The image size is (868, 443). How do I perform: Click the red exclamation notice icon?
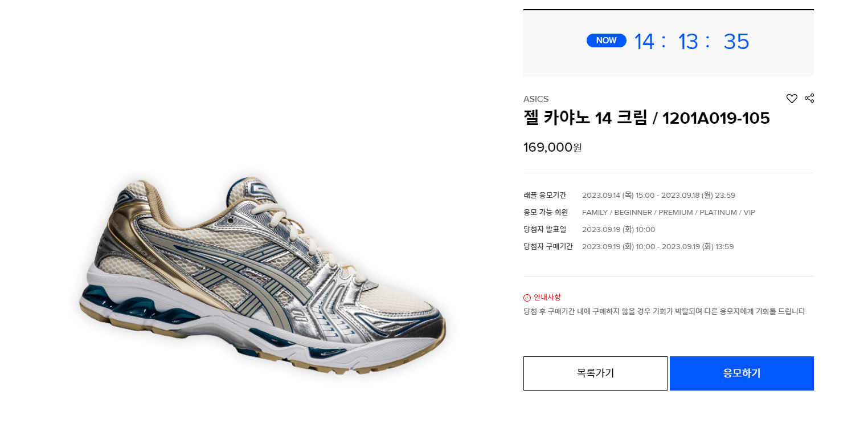[x=527, y=298]
